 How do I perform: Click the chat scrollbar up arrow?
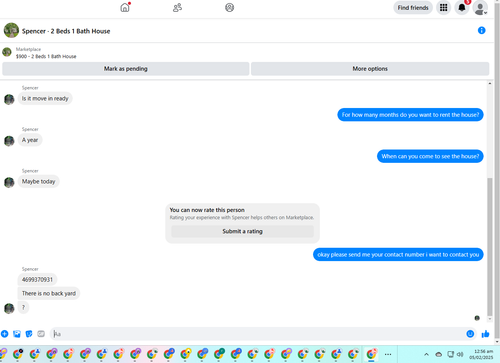[x=490, y=83]
